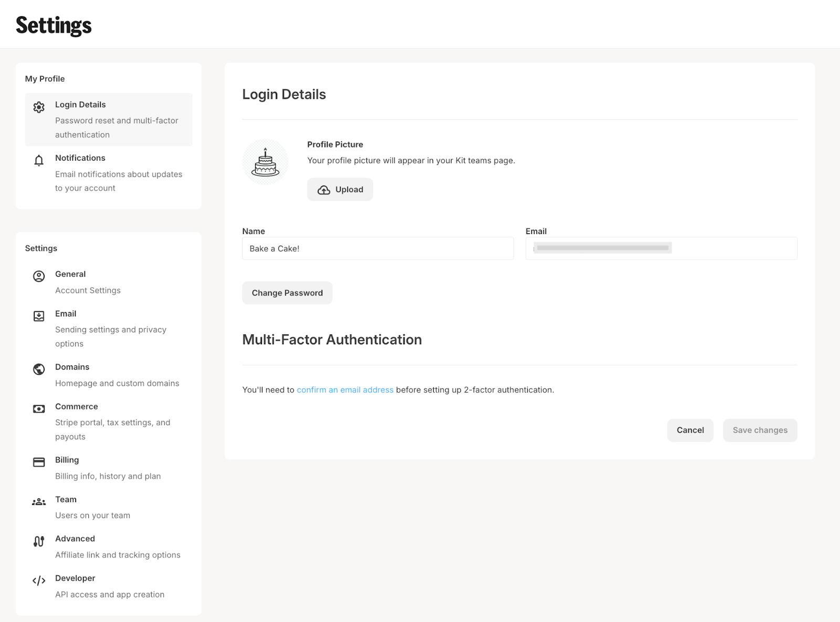The height and width of the screenshot is (622, 840).
Task: Click the profile picture description text
Action: [x=411, y=161]
